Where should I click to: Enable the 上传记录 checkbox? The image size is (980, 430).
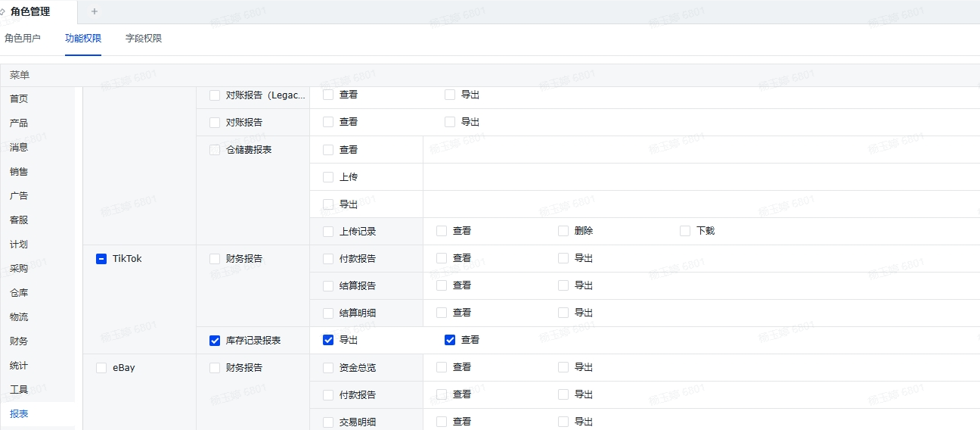coord(328,232)
